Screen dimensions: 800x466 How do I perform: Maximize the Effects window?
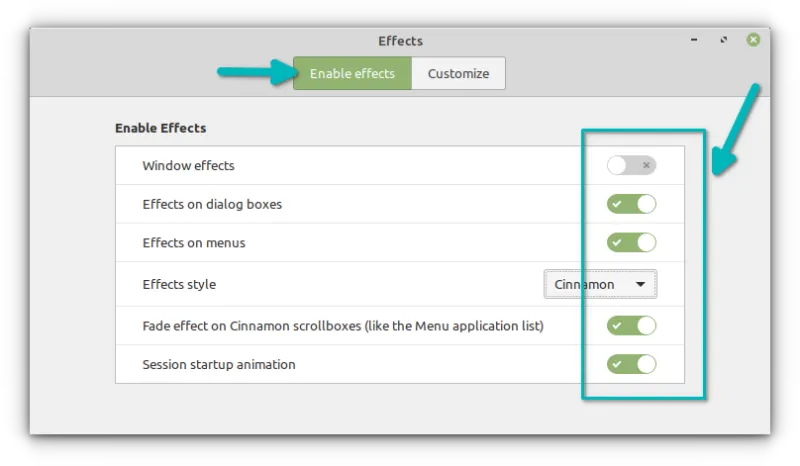tap(723, 40)
